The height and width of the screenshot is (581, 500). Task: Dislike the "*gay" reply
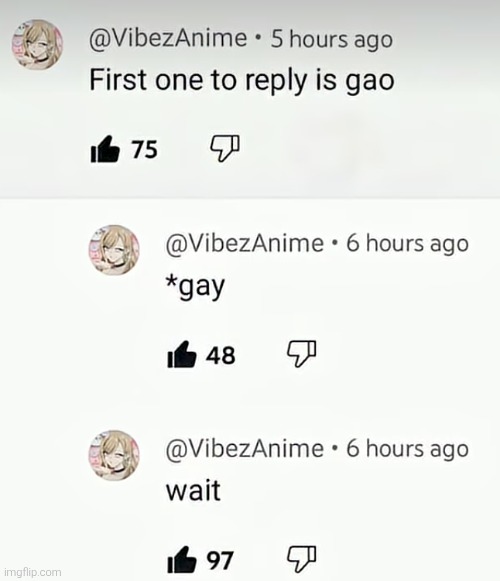302,353
